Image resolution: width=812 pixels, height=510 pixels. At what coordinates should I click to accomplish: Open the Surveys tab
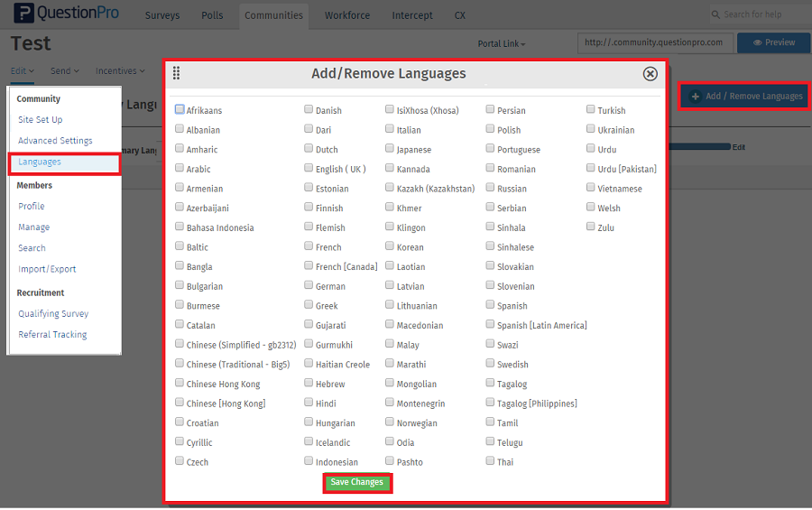pos(162,15)
